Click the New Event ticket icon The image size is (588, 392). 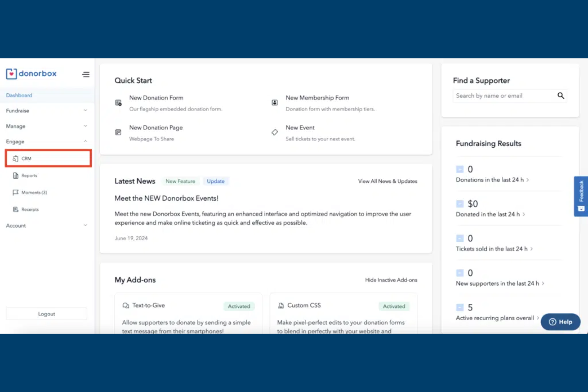click(275, 132)
